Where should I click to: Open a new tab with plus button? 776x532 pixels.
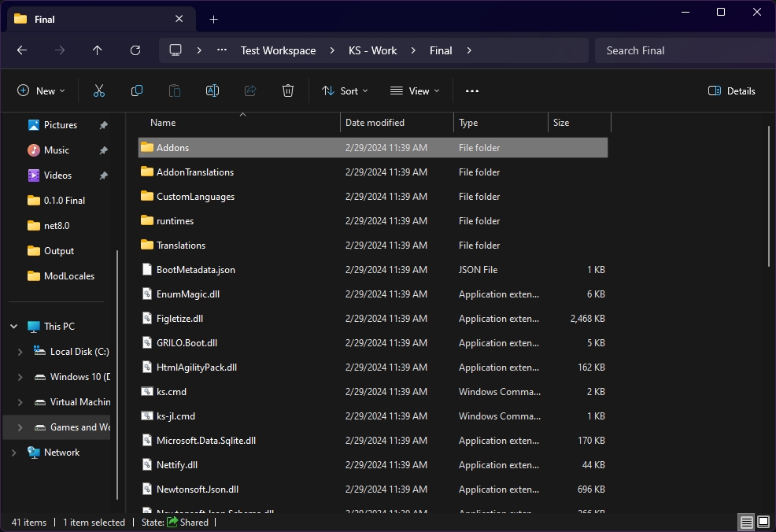click(x=213, y=19)
